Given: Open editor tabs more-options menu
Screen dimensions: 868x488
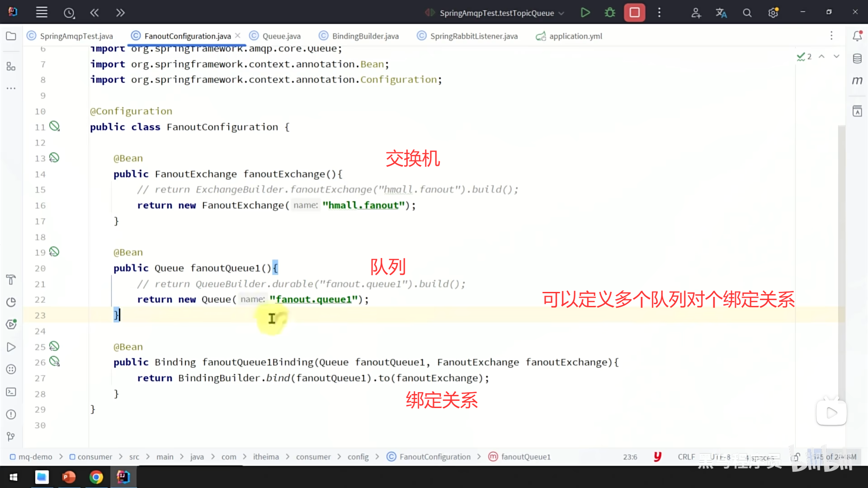Looking at the screenshot, I should pyautogui.click(x=831, y=36).
